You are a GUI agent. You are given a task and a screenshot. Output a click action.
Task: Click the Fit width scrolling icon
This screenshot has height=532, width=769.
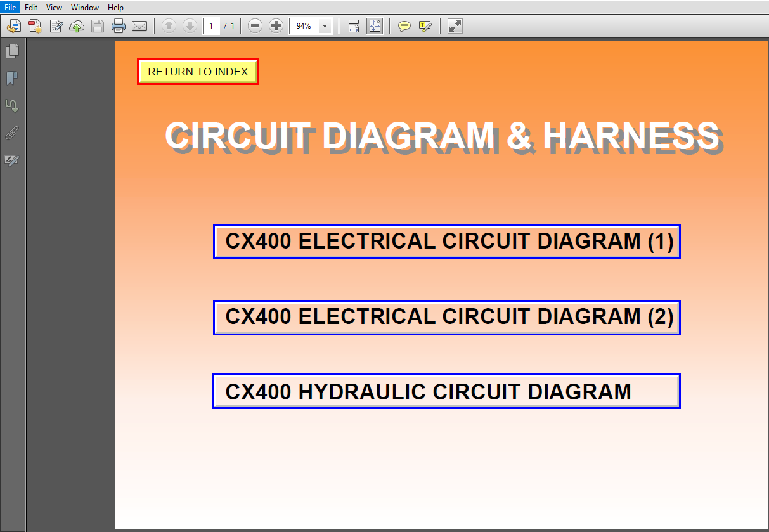(354, 26)
